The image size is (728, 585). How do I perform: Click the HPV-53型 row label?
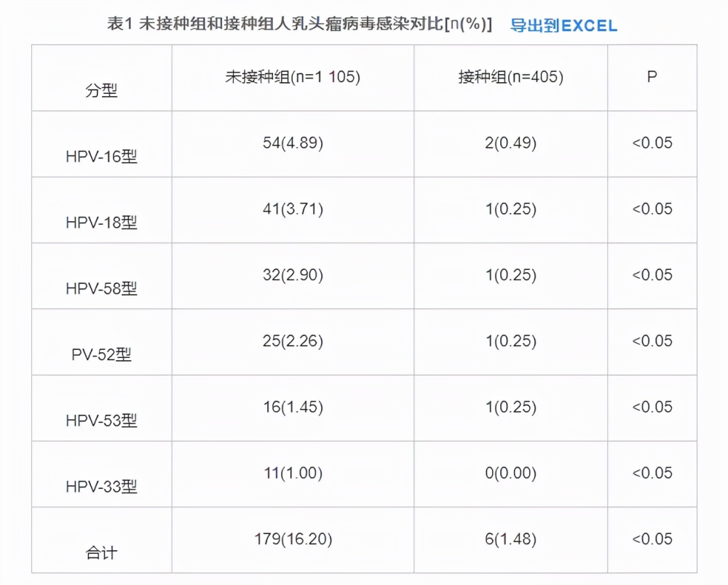[x=101, y=421]
